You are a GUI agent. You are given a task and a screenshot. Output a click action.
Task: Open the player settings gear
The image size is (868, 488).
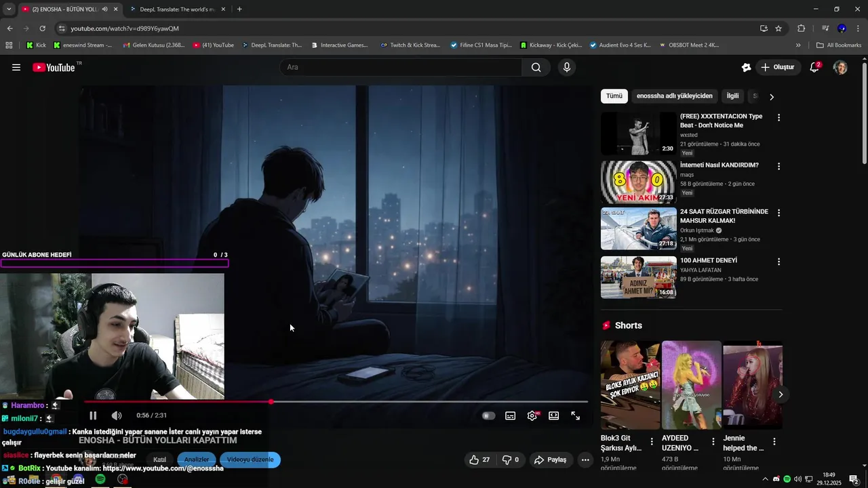pos(532,415)
